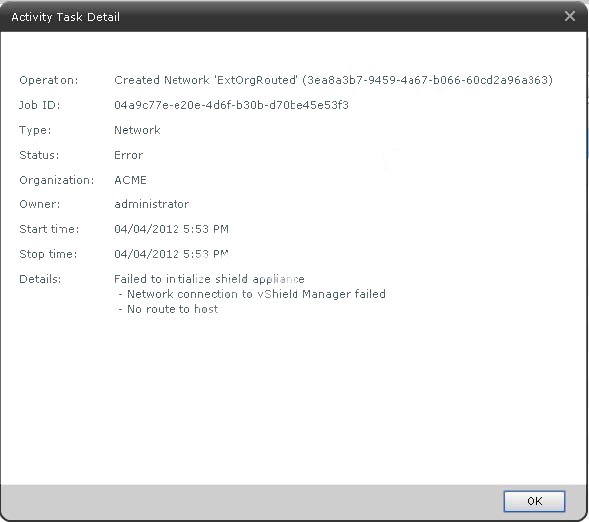Click the ACME organization value
The image size is (589, 522).
[130, 180]
